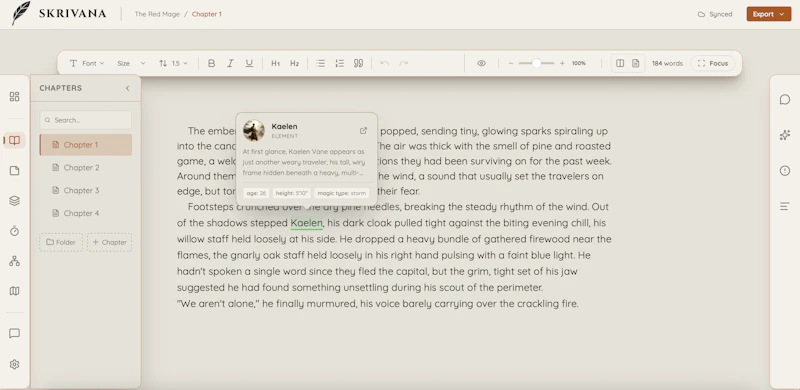Open the Size dropdown
The image size is (800, 390).
point(131,63)
